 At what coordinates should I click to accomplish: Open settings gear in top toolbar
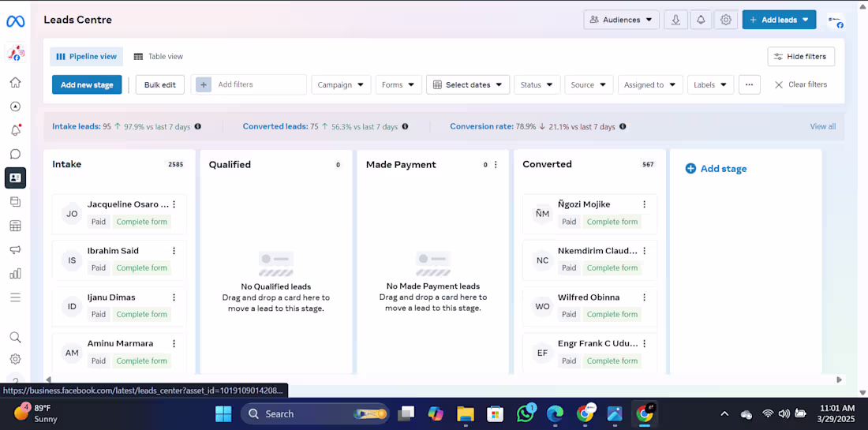[x=726, y=20]
